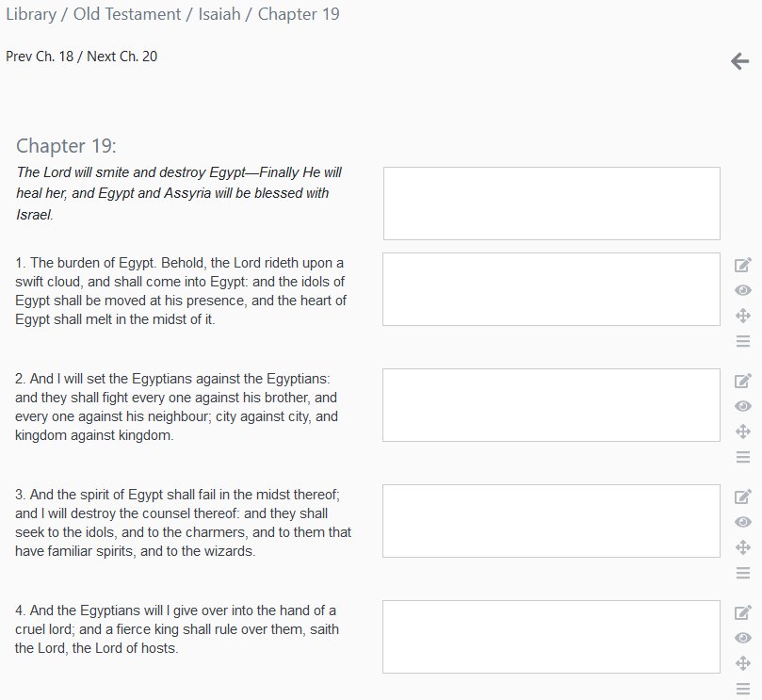Open Isaiah from the breadcrumb
The image size is (762, 700).
[x=218, y=14]
